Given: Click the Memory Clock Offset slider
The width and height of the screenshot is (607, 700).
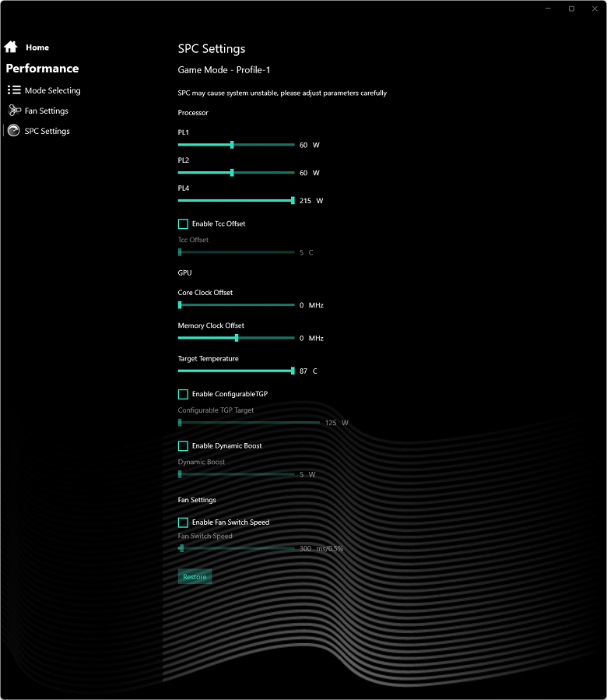Looking at the screenshot, I should click(x=236, y=338).
